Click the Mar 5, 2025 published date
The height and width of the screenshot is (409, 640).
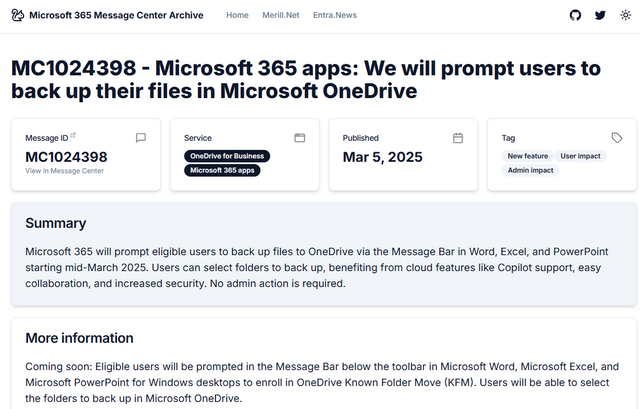tap(382, 157)
